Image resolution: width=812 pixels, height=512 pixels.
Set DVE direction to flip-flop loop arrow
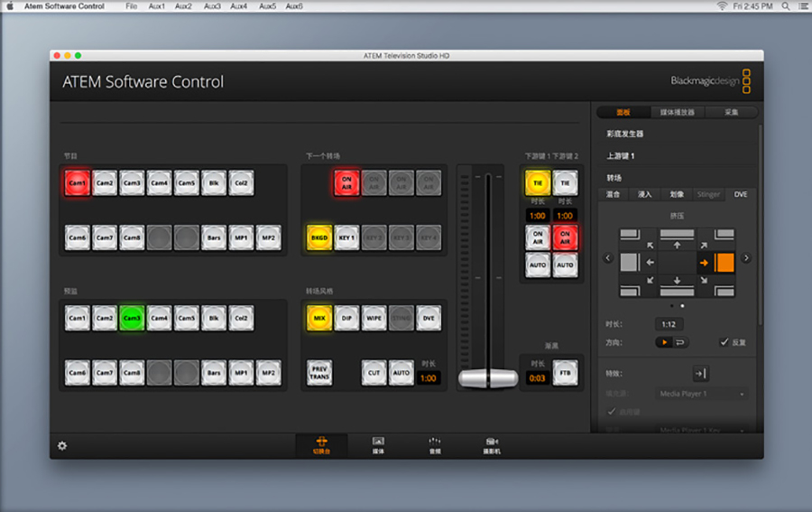[680, 342]
